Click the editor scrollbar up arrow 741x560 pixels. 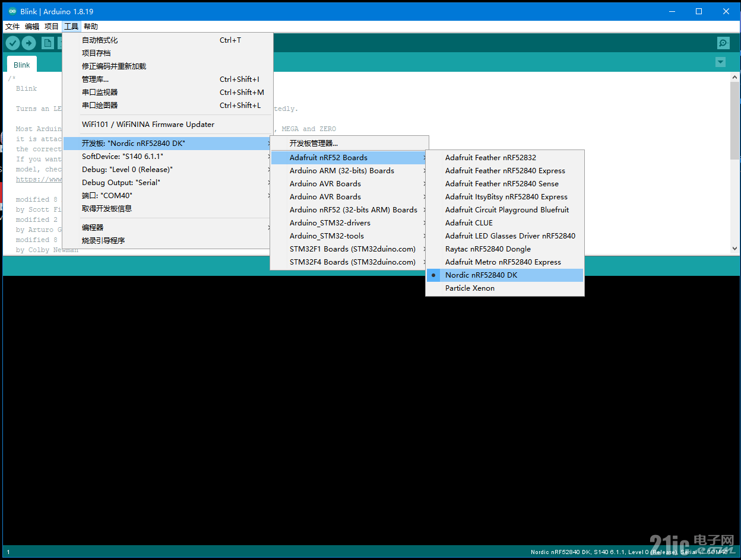click(734, 77)
